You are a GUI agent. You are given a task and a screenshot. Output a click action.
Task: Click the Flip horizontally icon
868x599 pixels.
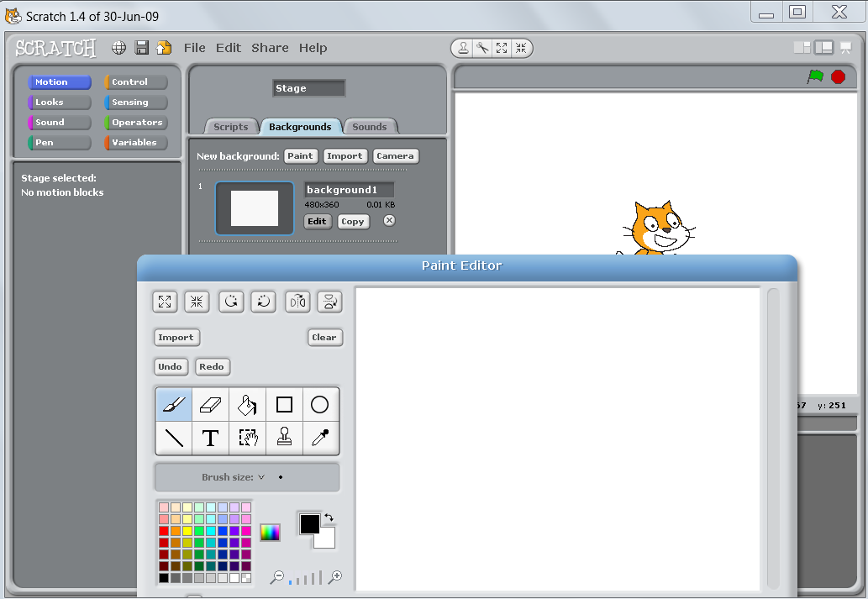click(297, 302)
